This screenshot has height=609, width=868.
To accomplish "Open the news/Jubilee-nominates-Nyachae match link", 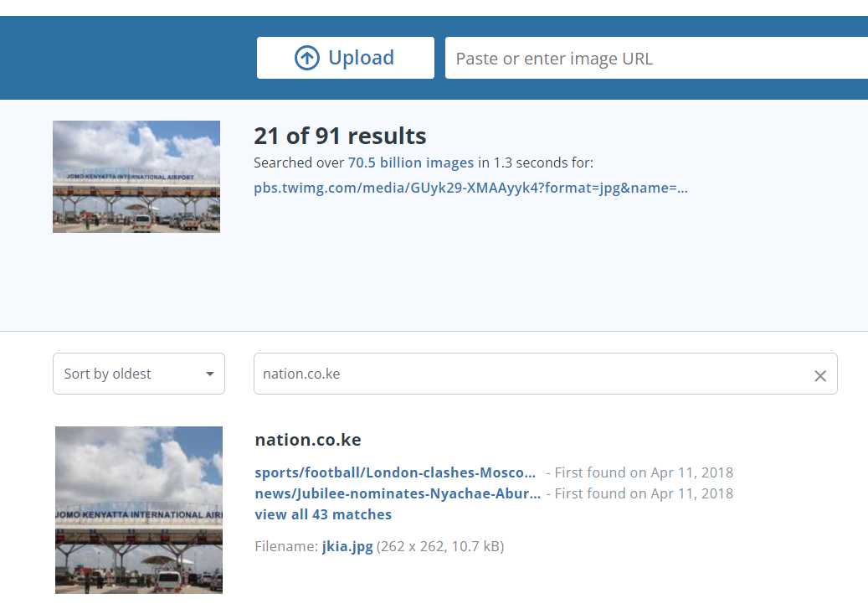I will [x=398, y=493].
